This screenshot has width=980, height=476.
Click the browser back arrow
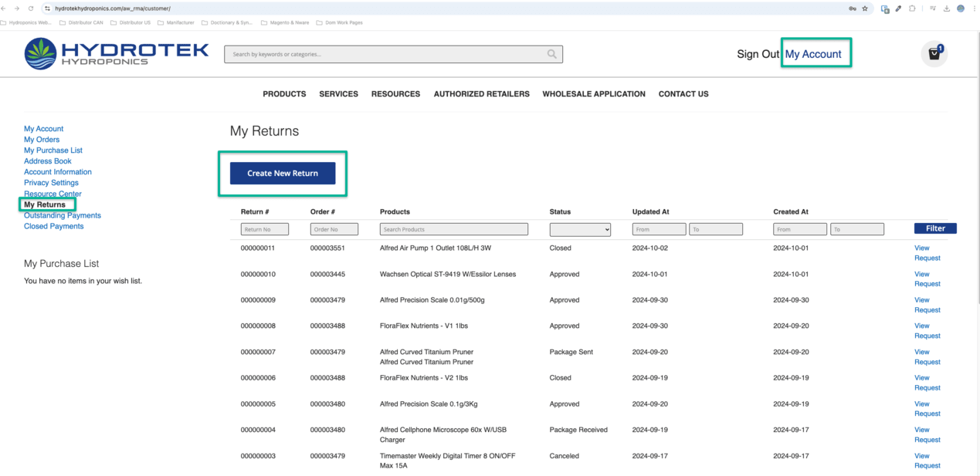[5, 8]
